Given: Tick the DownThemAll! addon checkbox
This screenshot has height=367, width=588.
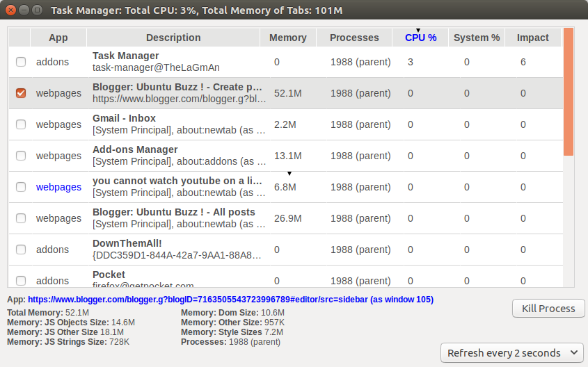Looking at the screenshot, I should (21, 250).
